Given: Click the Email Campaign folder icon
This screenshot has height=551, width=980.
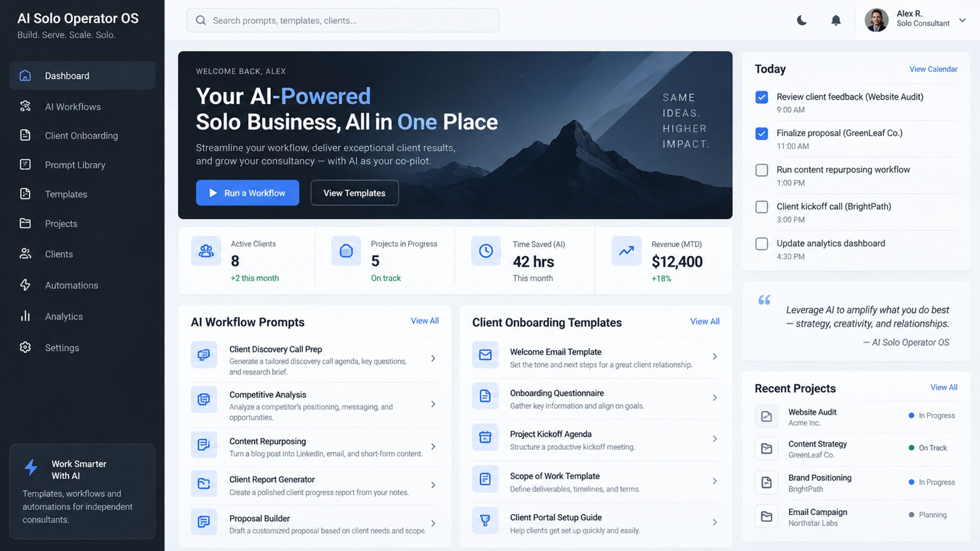Looking at the screenshot, I should point(766,516).
